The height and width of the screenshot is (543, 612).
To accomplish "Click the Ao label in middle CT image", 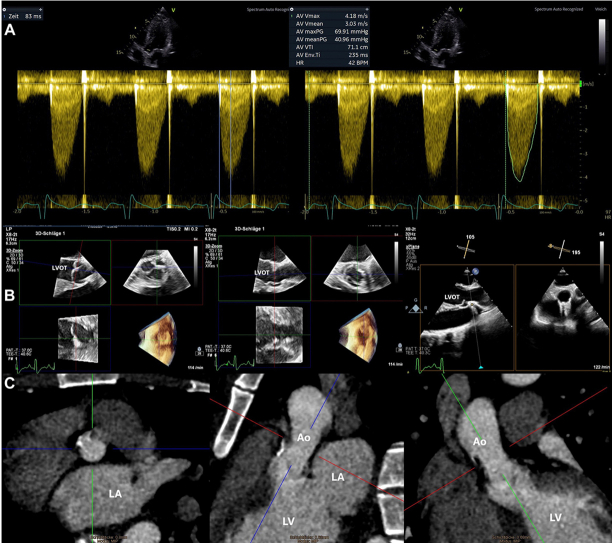I will pos(304,438).
